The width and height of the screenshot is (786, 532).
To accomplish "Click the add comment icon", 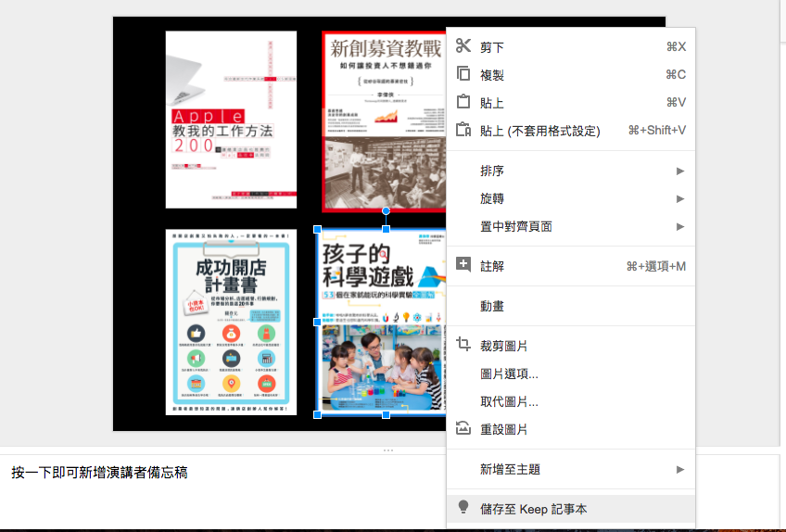I will pyautogui.click(x=463, y=265).
